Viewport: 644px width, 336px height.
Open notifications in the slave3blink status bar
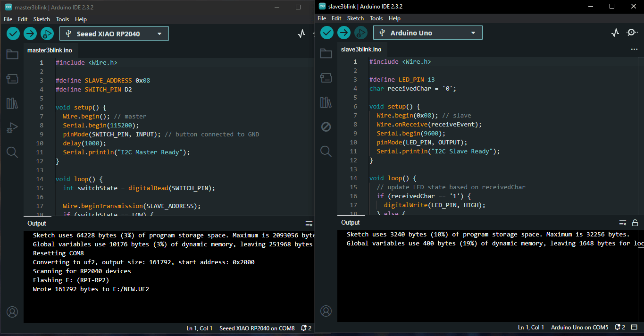point(619,328)
